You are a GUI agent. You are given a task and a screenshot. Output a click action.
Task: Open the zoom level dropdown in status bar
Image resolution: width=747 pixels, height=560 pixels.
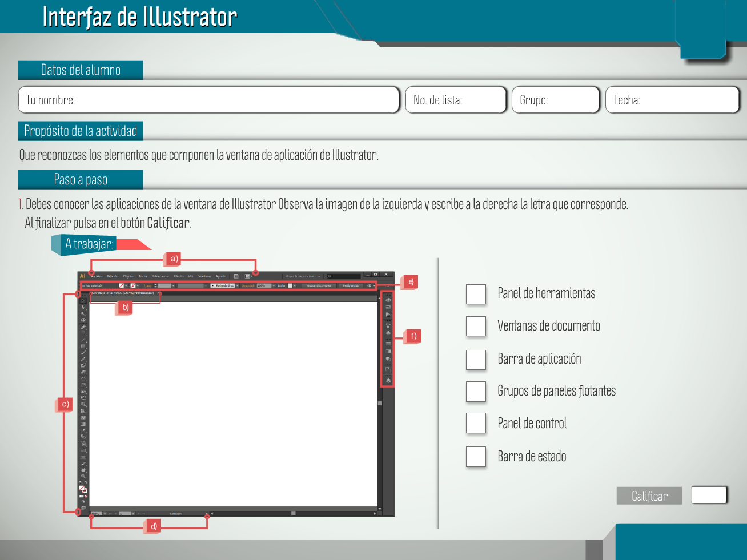click(104, 514)
